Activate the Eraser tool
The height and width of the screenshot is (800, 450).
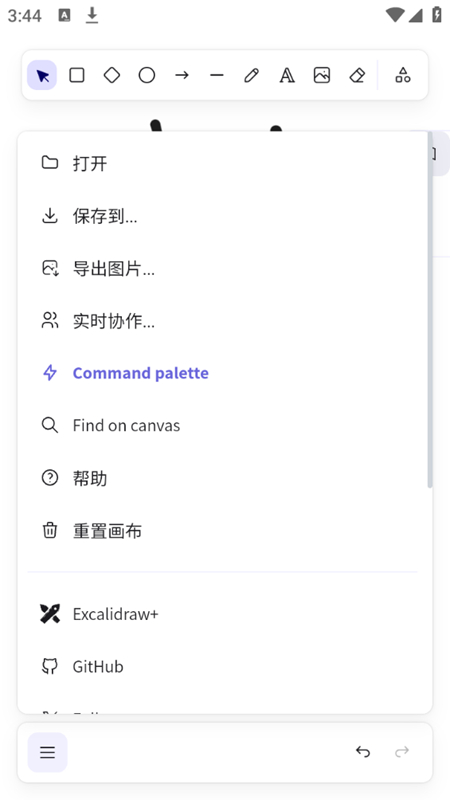pos(357,76)
